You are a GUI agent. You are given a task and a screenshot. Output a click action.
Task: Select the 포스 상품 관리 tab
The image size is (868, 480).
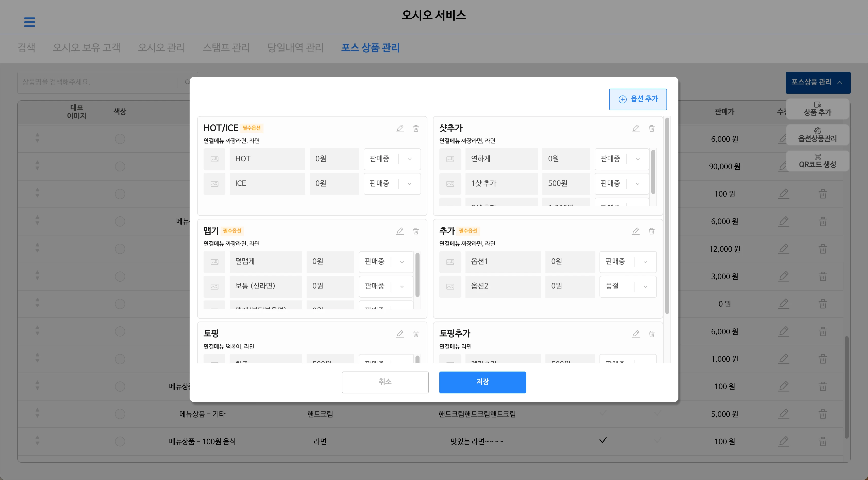[x=370, y=47]
